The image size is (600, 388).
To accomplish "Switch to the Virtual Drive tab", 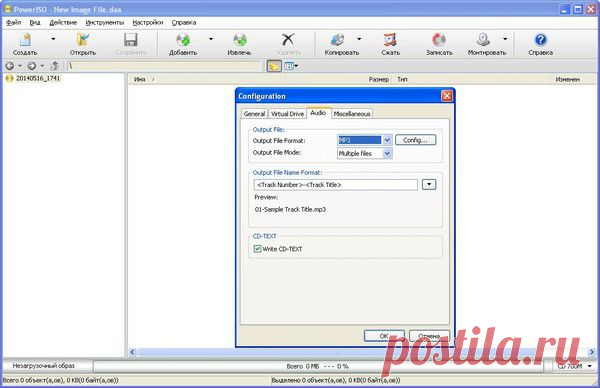I will pyautogui.click(x=287, y=114).
